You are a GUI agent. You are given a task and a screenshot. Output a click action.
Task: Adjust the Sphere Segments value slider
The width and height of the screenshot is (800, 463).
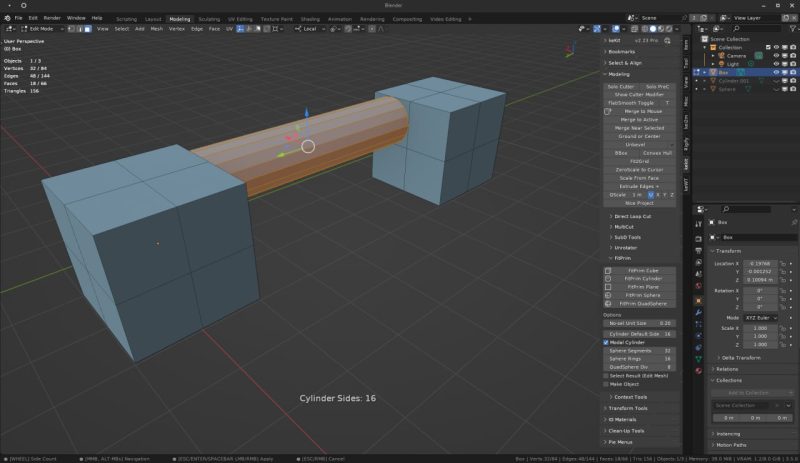coord(640,351)
